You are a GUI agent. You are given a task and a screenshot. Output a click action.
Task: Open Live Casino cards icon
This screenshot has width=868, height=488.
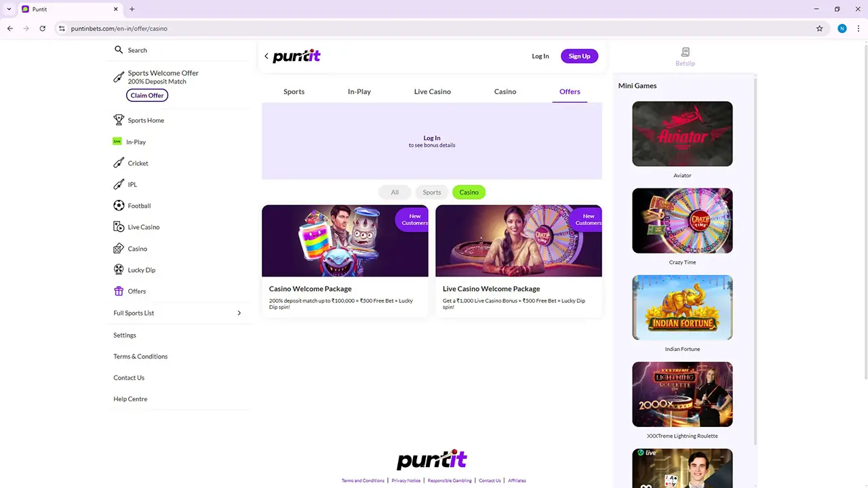coord(119,227)
